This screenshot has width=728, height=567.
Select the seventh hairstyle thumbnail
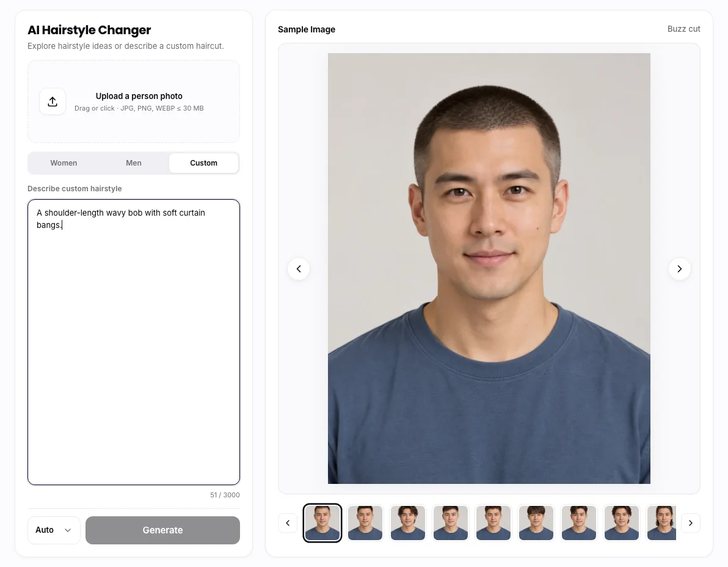578,523
